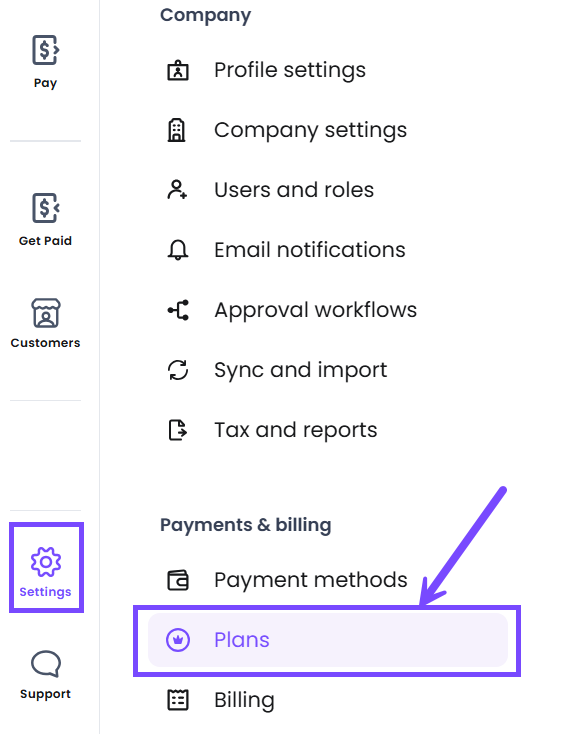Click the Get Paid dollar icon
Viewport: 574px width, 734px height.
(45, 208)
